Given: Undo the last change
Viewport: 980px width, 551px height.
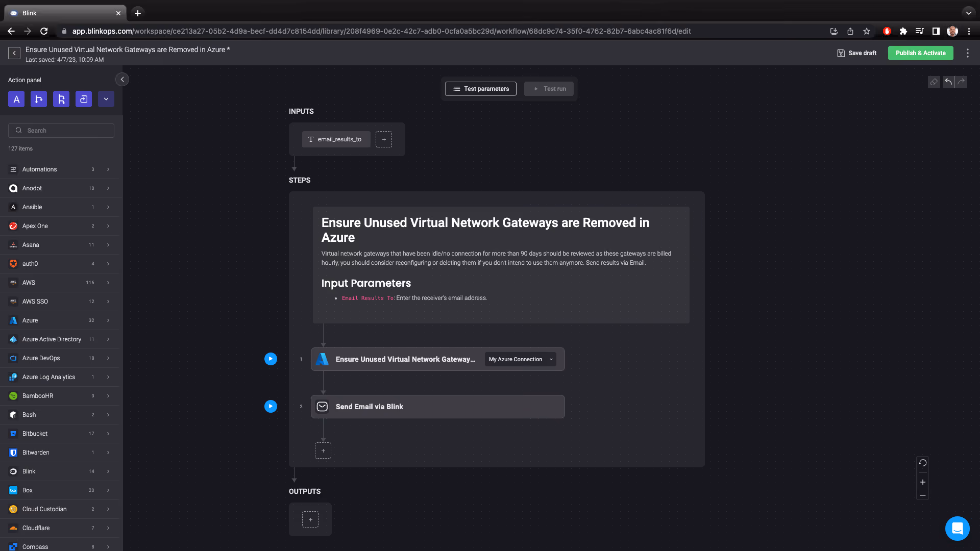Looking at the screenshot, I should [x=948, y=82].
